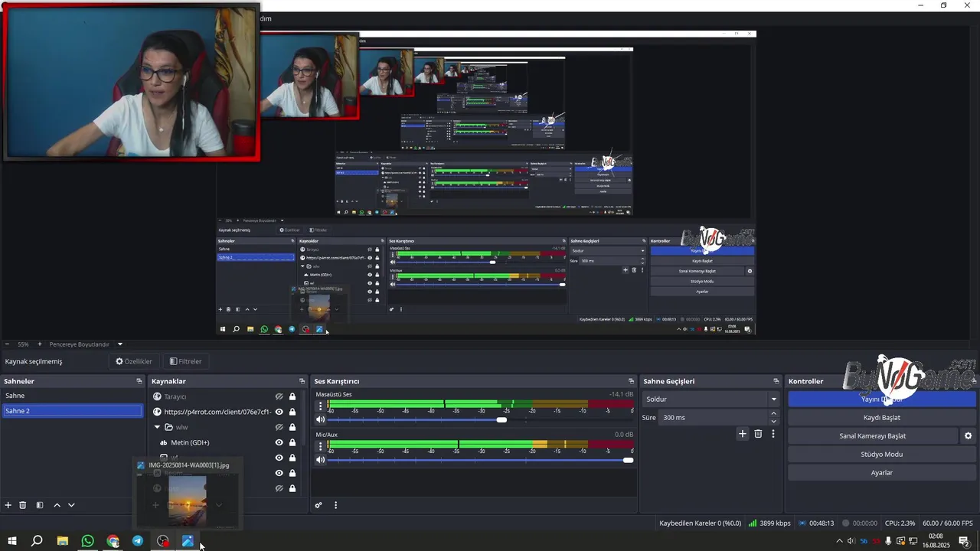Click Sanal Kamerayı Başlat
Viewport: 980px width, 551px height.
tap(873, 436)
